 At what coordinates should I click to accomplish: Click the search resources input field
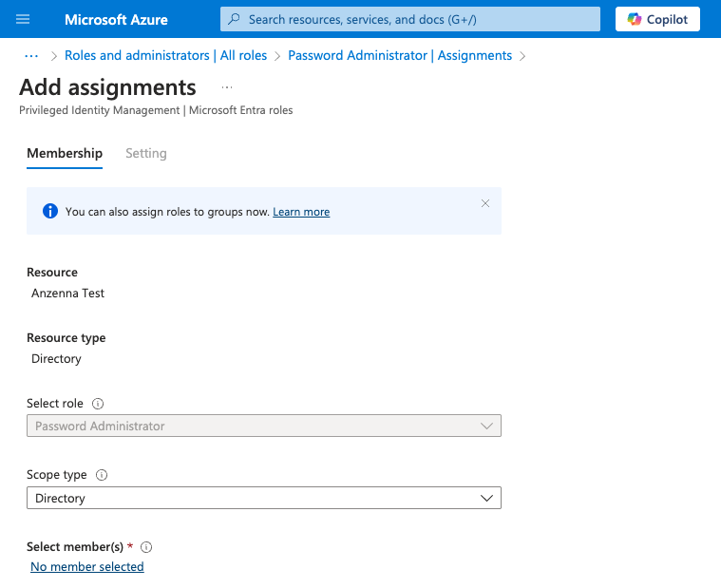pyautogui.click(x=418, y=19)
